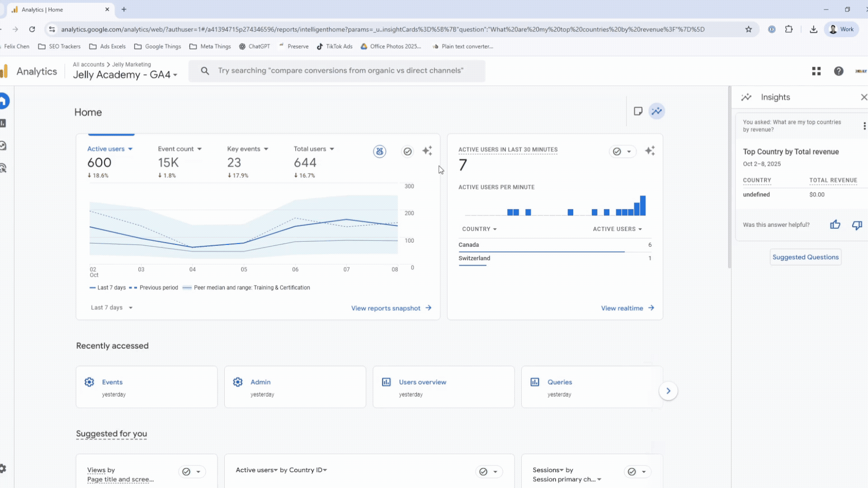The image size is (868, 488).
Task: Open Jelly Academy - GA4 property selector
Action: pos(125,75)
